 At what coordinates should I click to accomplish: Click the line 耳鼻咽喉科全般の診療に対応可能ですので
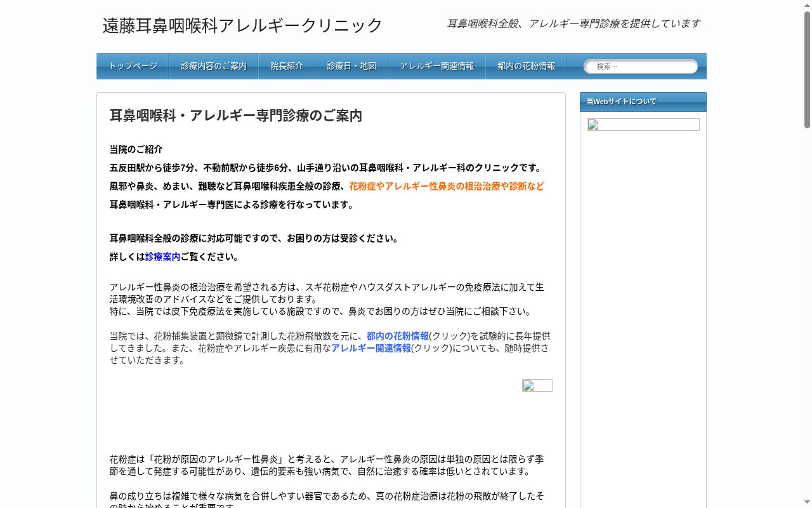(x=256, y=238)
